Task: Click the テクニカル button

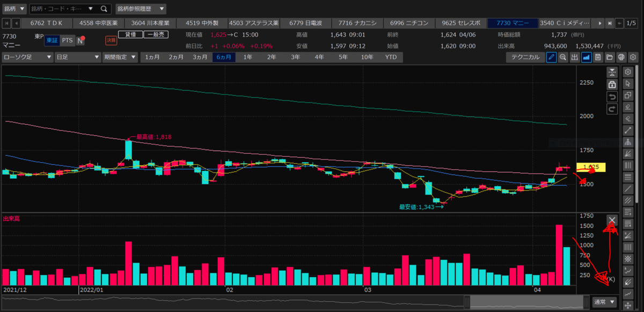Action: click(526, 57)
